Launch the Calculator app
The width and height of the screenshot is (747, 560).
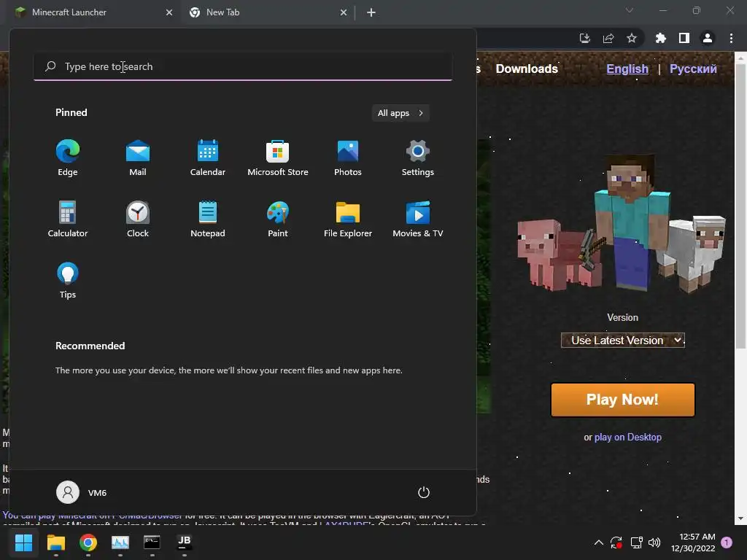point(68,219)
